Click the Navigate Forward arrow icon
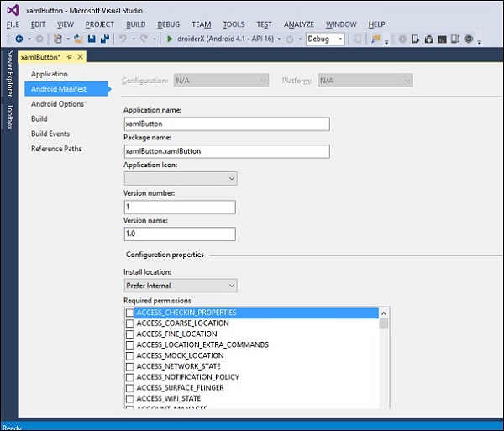 pyautogui.click(x=39, y=39)
